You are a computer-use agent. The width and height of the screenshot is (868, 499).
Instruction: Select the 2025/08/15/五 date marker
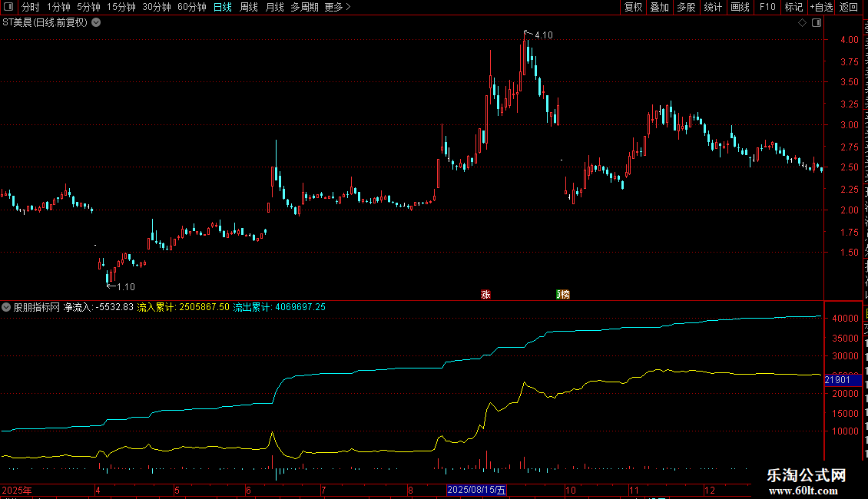point(476,490)
